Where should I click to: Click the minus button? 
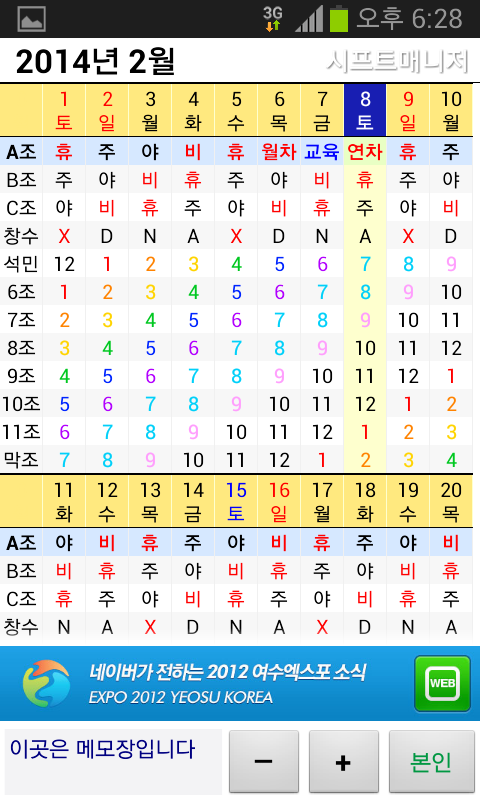tap(264, 762)
